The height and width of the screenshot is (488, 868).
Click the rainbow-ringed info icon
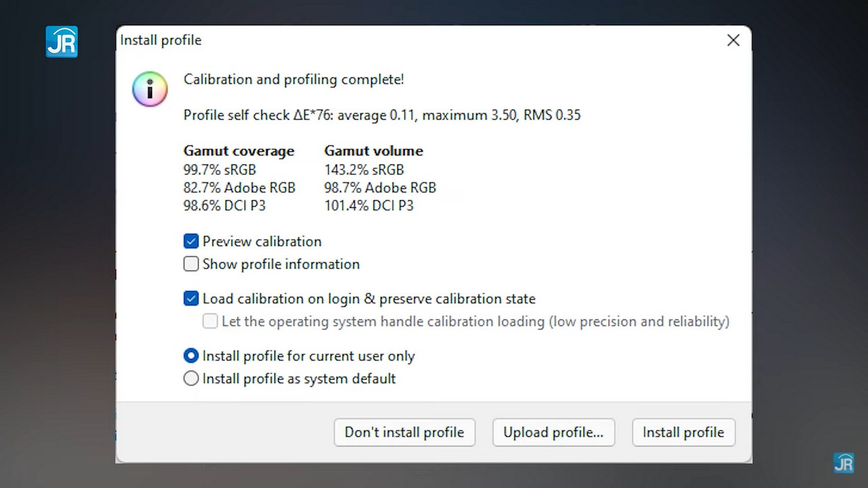click(x=149, y=89)
